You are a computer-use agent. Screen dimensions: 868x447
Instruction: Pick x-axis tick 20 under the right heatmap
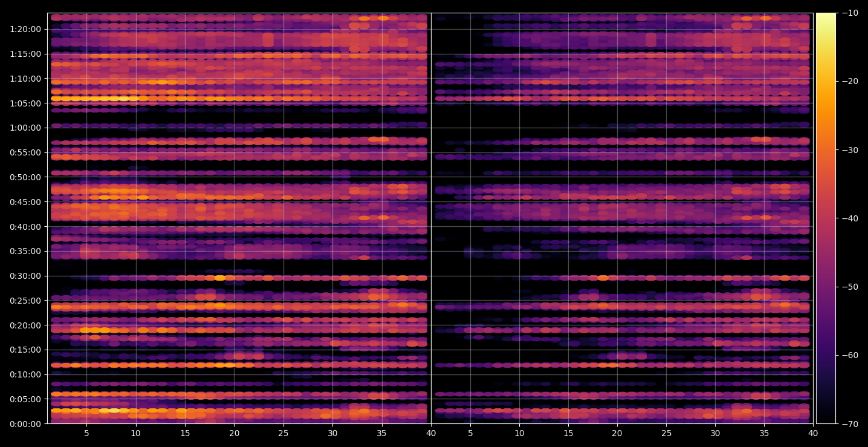click(617, 434)
